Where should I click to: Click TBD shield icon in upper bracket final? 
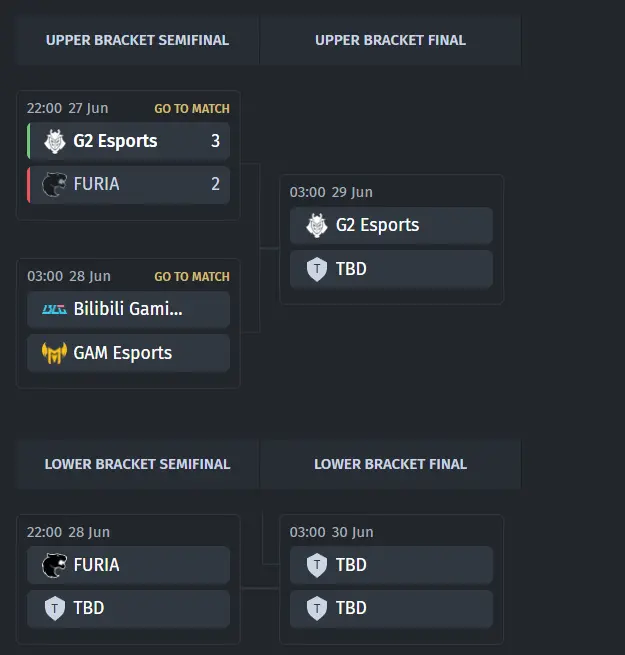point(317,269)
